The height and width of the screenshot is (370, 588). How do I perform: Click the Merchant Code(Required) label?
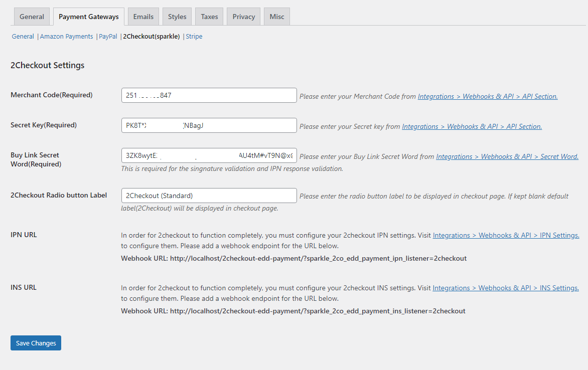click(x=51, y=95)
